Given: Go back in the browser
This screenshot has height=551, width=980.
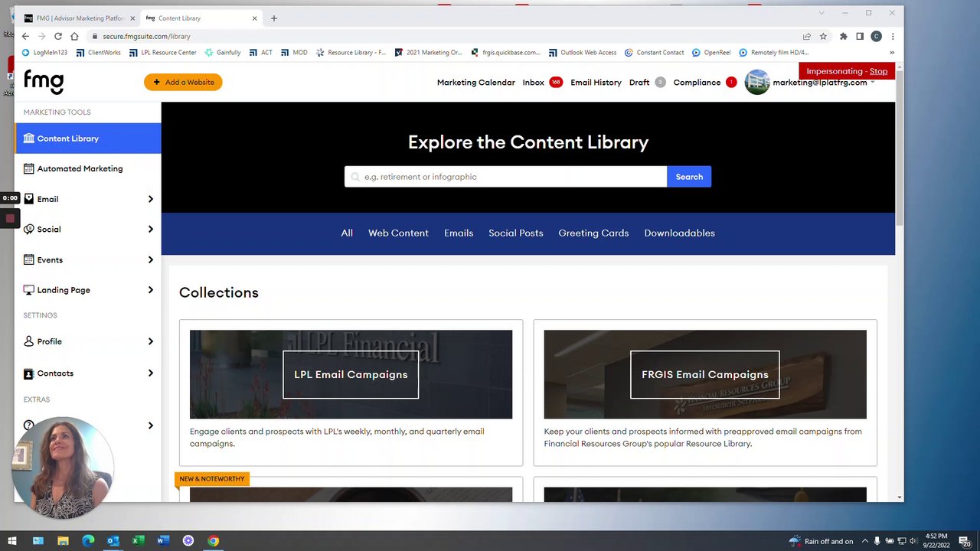Looking at the screenshot, I should point(25,36).
